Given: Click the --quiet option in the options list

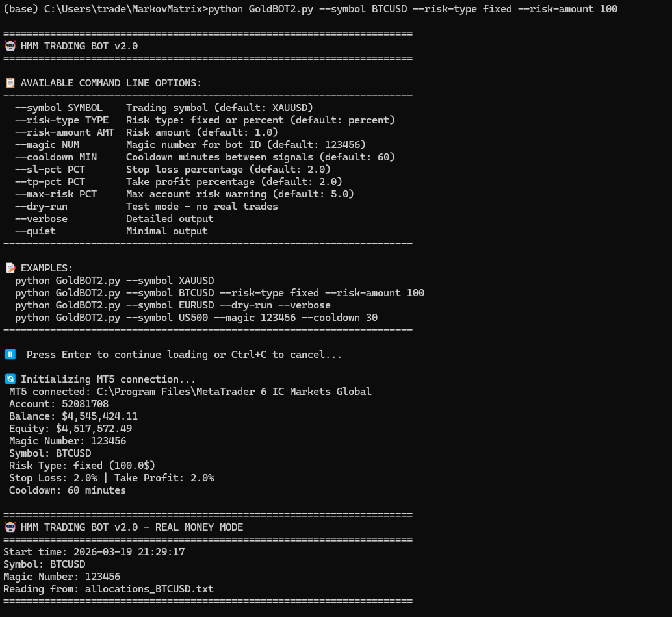Looking at the screenshot, I should 35,231.
